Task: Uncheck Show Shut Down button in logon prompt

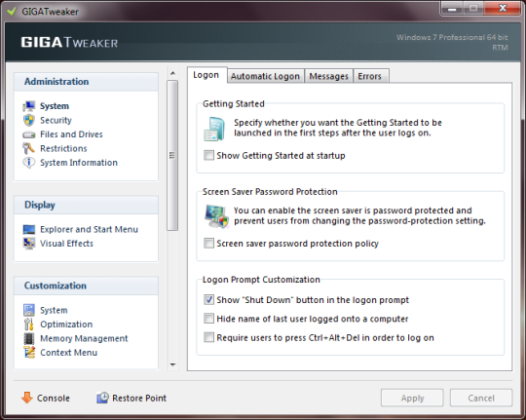Action: coord(208,299)
